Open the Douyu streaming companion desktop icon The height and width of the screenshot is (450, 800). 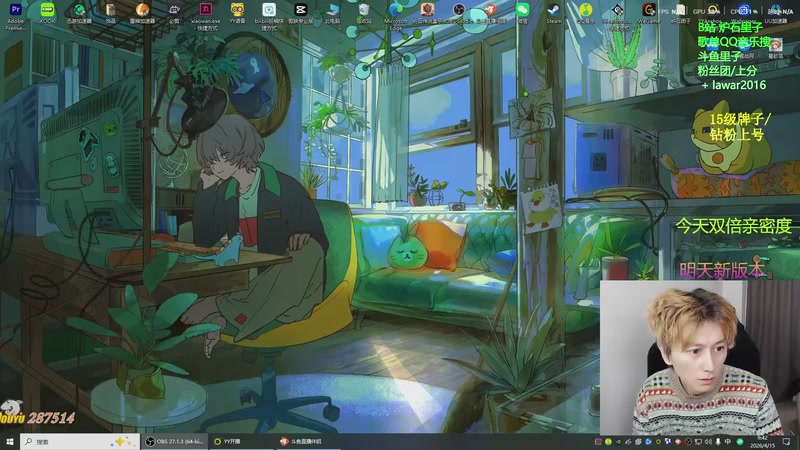click(x=490, y=14)
